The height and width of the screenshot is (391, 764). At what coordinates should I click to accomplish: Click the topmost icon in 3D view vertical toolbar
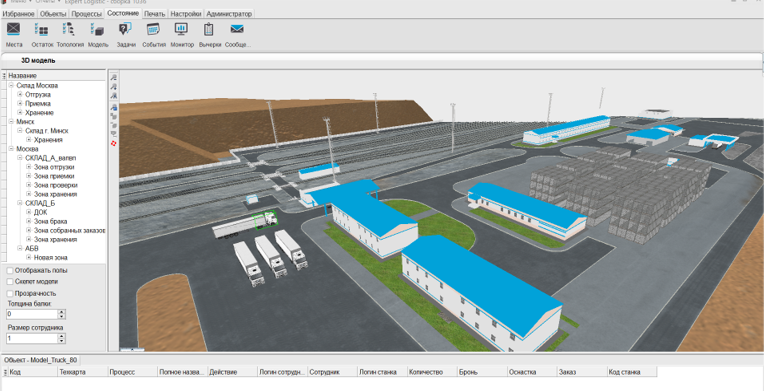click(114, 78)
